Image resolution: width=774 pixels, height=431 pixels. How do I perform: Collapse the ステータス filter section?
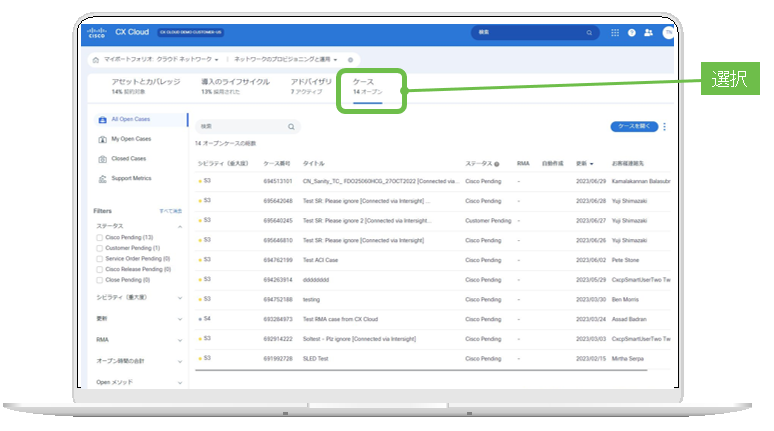pyautogui.click(x=180, y=227)
